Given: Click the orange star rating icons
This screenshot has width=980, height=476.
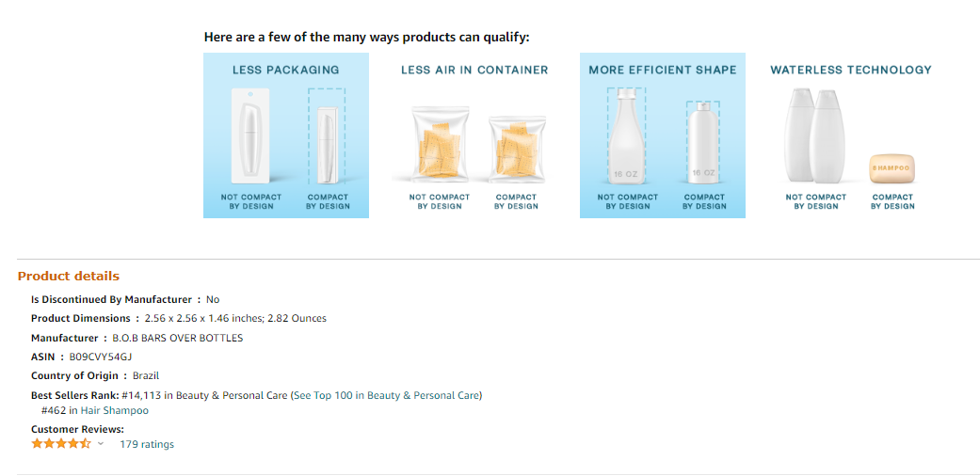Looking at the screenshot, I should coord(61,444).
